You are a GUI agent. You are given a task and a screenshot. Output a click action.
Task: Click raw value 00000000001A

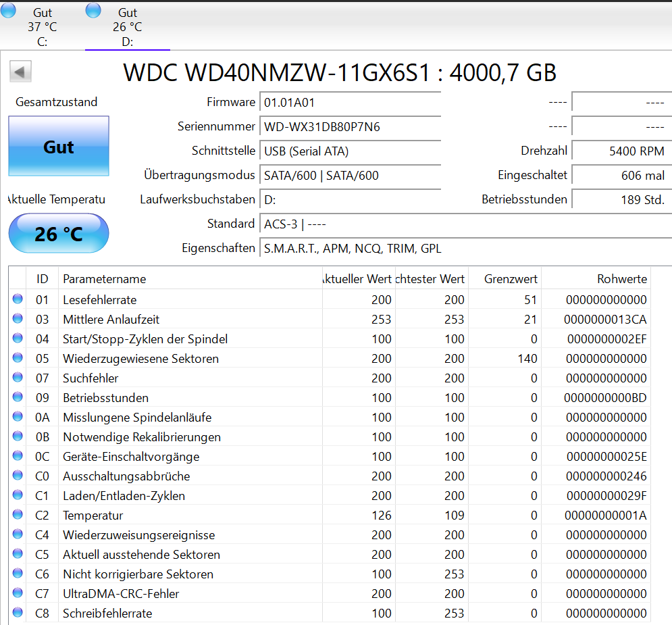tap(606, 516)
